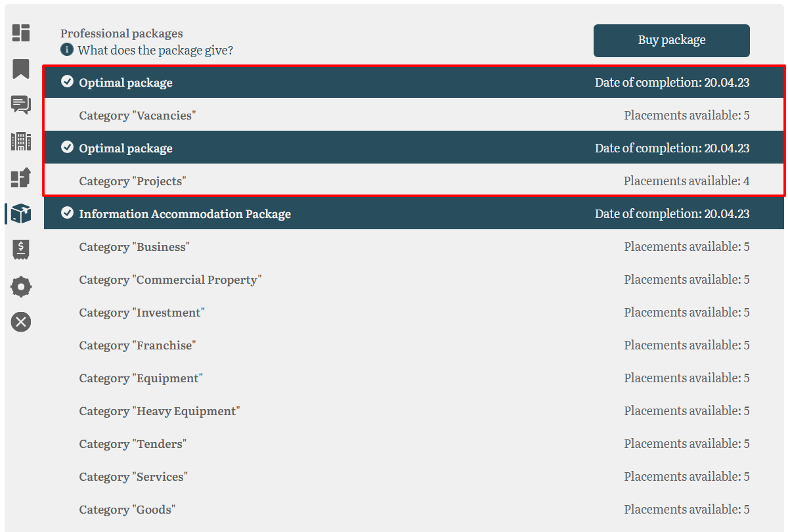Click the promote listings arrow icon
The height and width of the screenshot is (532, 788).
21,177
